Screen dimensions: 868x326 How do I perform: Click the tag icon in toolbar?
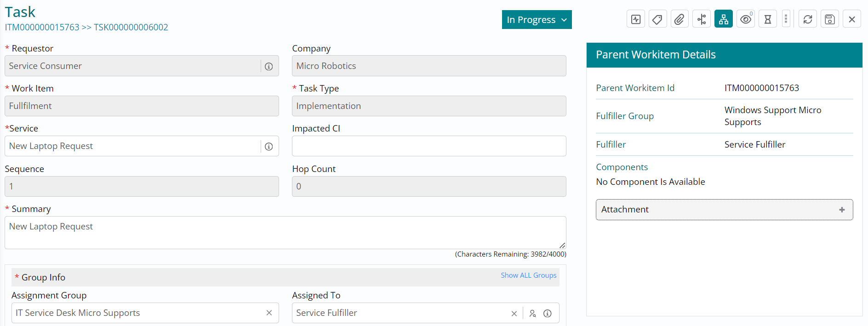(x=657, y=19)
